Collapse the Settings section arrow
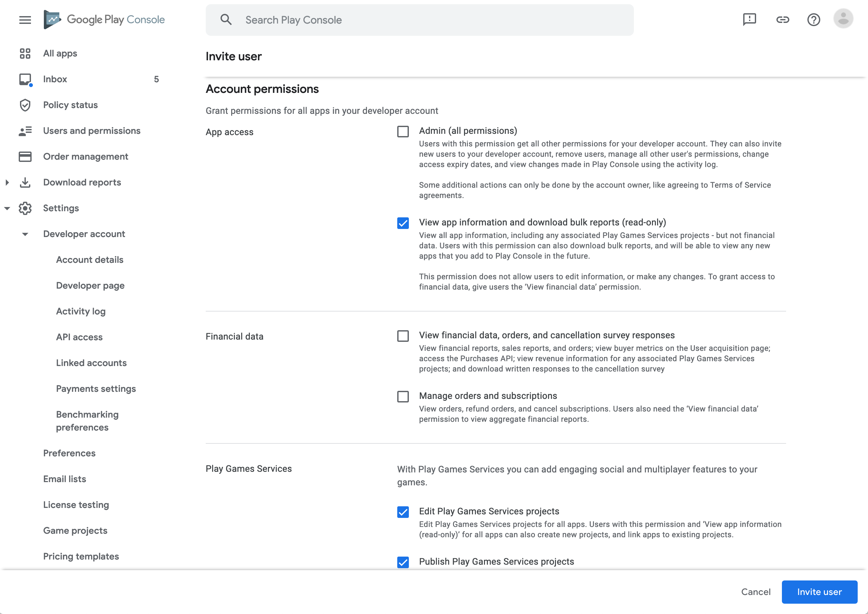Viewport: 868px width, 614px height. 7,208
